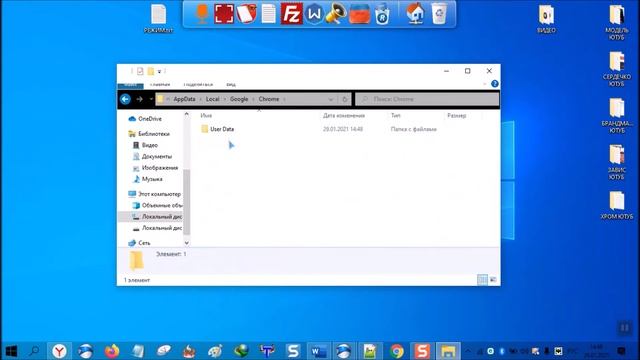This screenshot has height=360, width=640.
Task: Open the red screen capture dock icon
Action: (224, 13)
